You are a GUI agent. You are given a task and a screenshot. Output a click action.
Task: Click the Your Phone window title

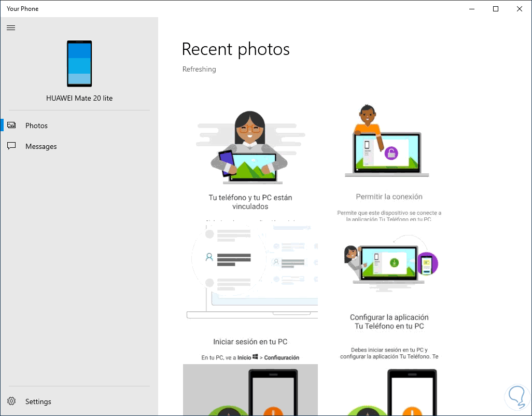click(23, 9)
